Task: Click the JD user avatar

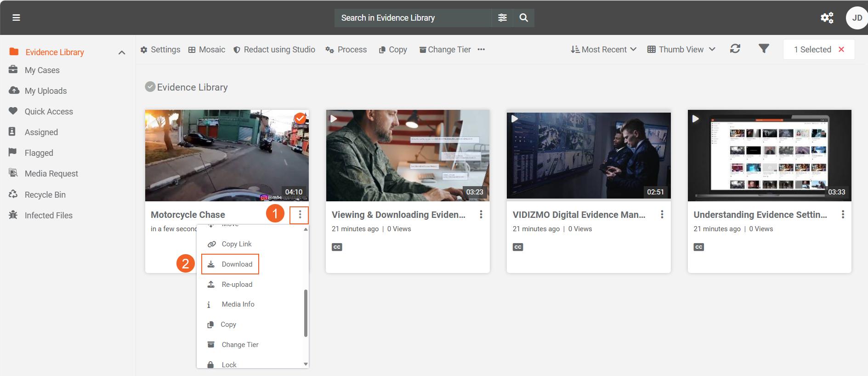Action: [857, 18]
